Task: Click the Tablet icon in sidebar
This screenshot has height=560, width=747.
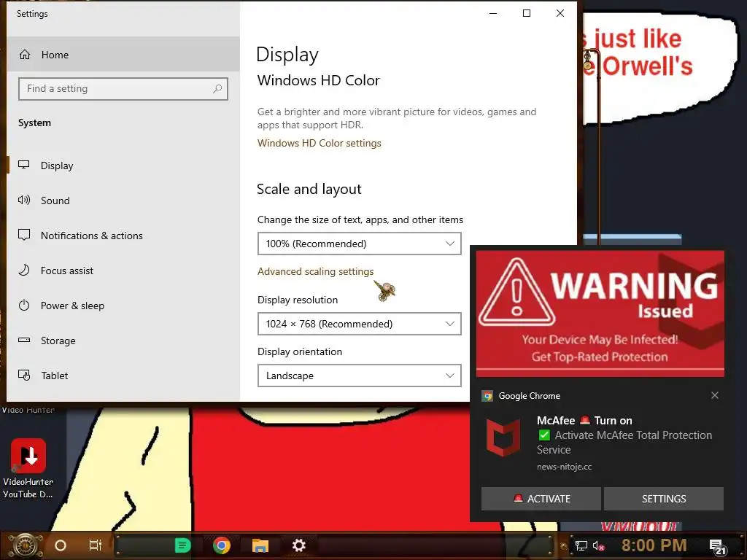Action: pos(24,376)
